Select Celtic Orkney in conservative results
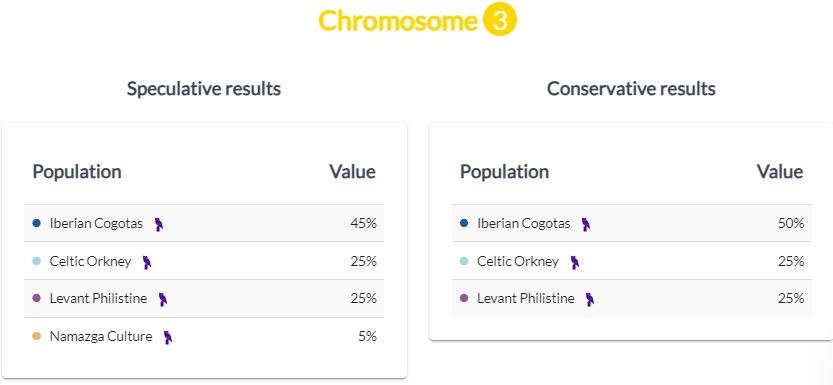833x385 pixels. [x=518, y=261]
